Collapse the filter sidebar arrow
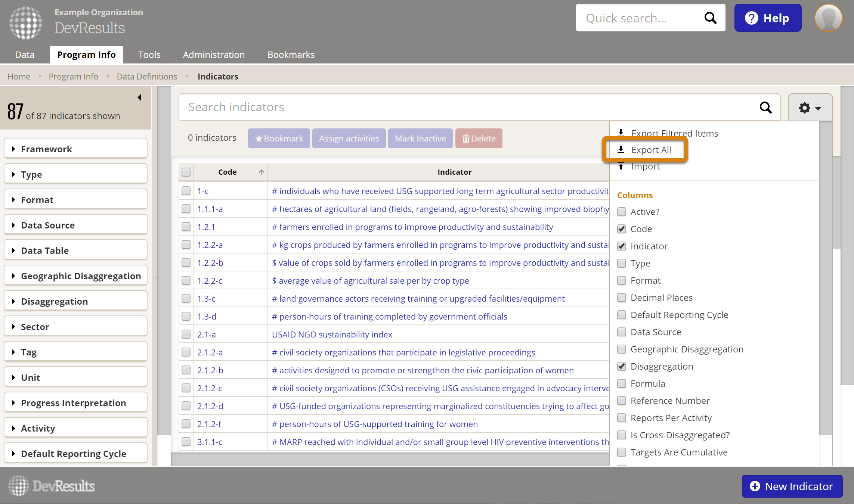The image size is (854, 504). point(140,97)
